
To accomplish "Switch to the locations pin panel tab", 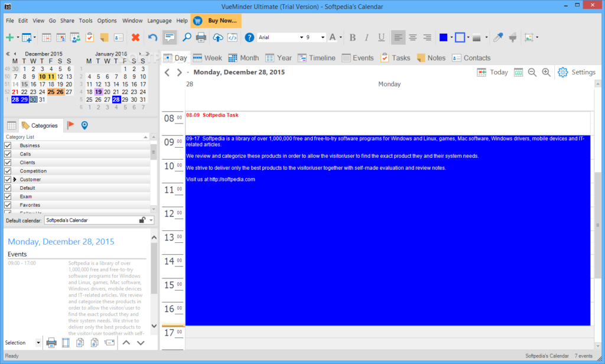I will click(84, 125).
